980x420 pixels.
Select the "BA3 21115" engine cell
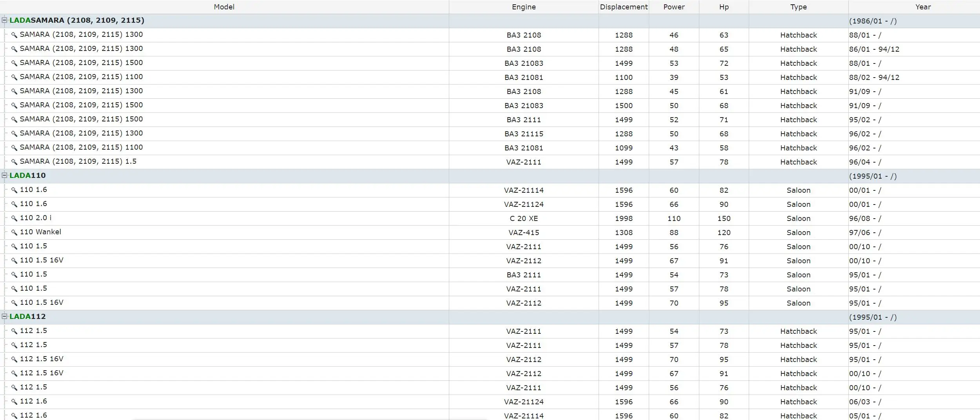pos(524,134)
